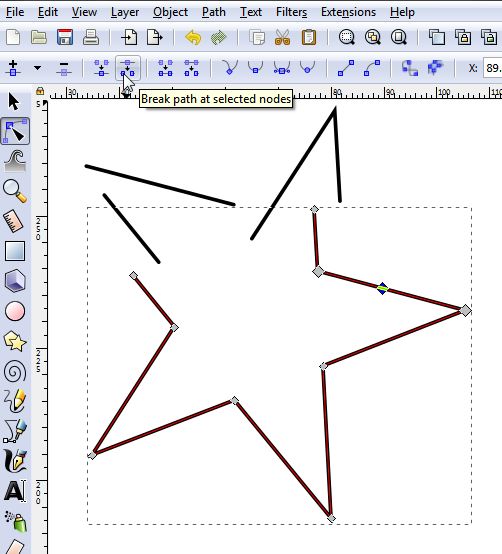Make selected segments curves
Screen dimensions: 502x554
372,68
